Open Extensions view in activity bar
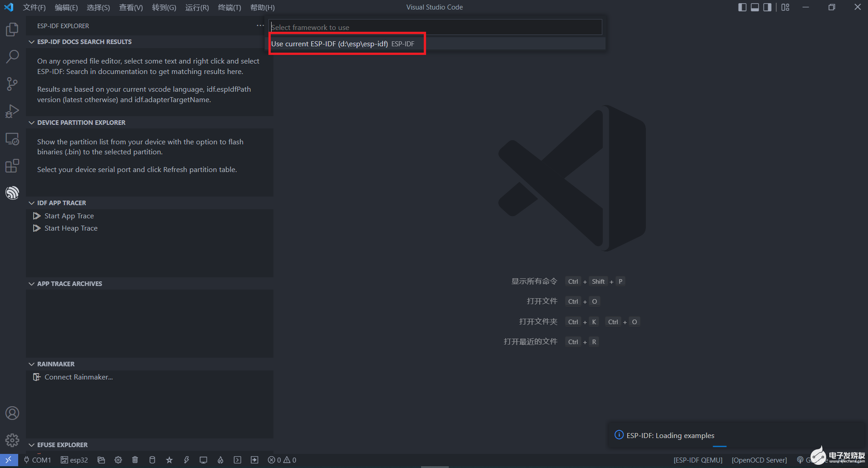868x468 pixels. (x=12, y=166)
